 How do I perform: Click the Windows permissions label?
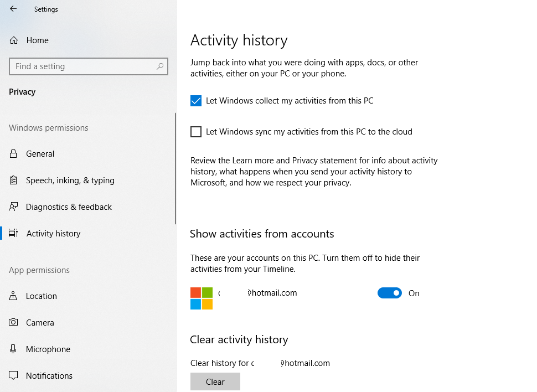[x=49, y=128]
